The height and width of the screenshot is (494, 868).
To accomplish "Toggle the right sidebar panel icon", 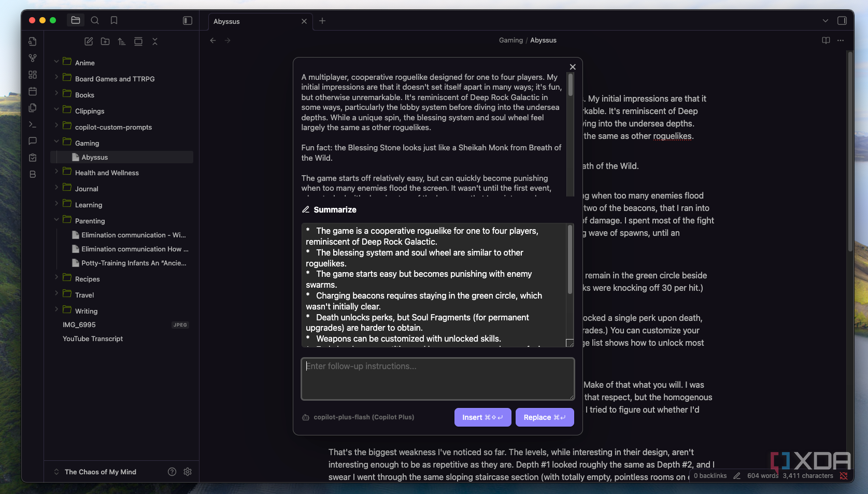I will tap(842, 21).
